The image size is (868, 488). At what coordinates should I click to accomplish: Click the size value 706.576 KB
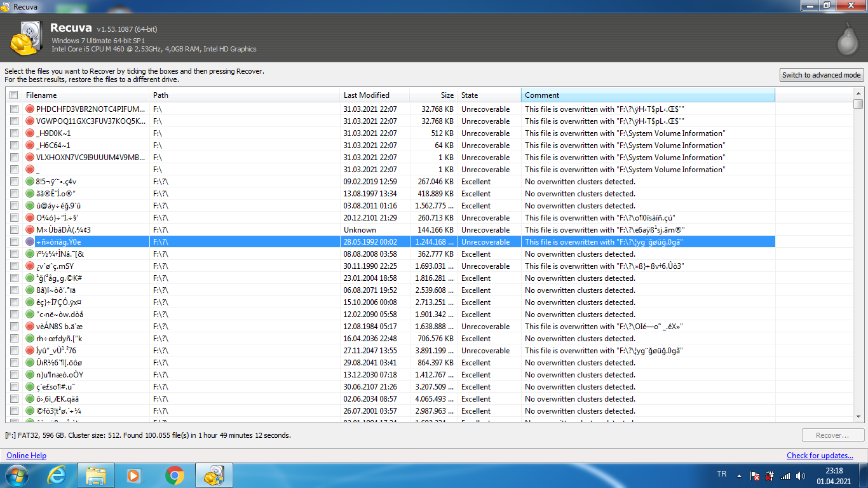coord(435,339)
